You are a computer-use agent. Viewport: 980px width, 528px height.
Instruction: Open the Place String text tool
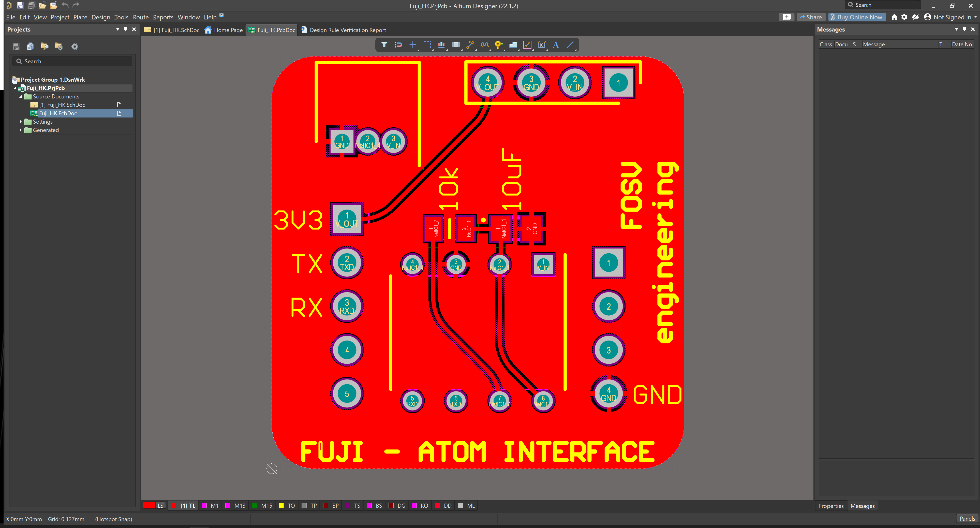555,45
